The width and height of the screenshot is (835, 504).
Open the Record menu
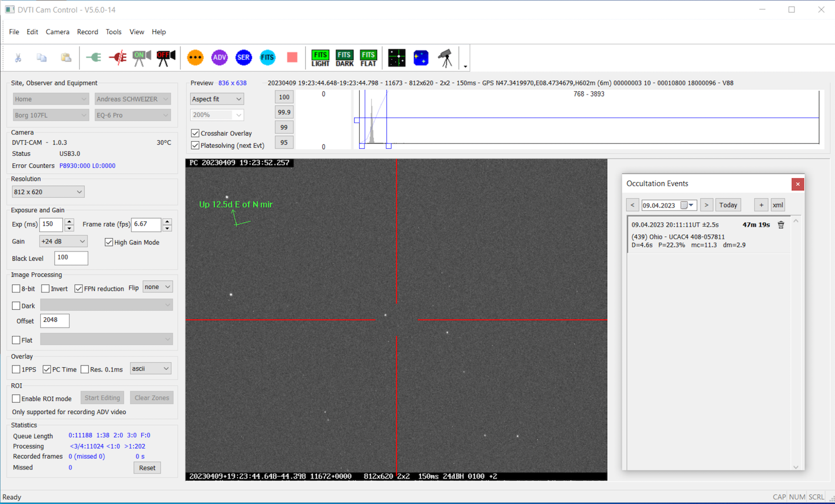click(88, 32)
